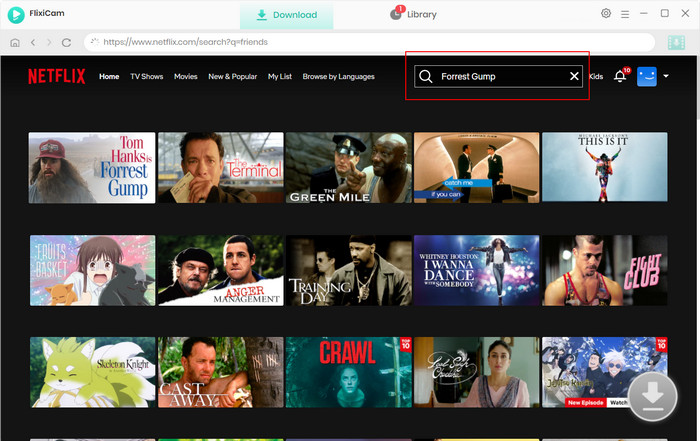
Task: Open Catch Me If You Can thumbnail
Action: click(x=476, y=167)
